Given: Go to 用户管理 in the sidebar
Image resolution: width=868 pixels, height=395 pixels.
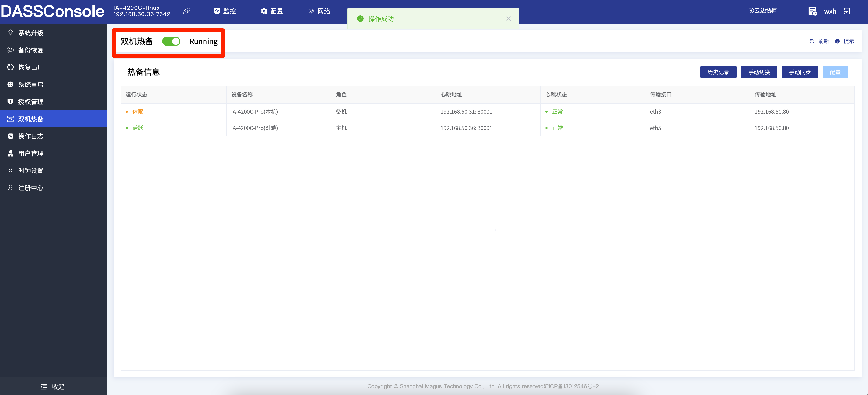Looking at the screenshot, I should (x=53, y=153).
